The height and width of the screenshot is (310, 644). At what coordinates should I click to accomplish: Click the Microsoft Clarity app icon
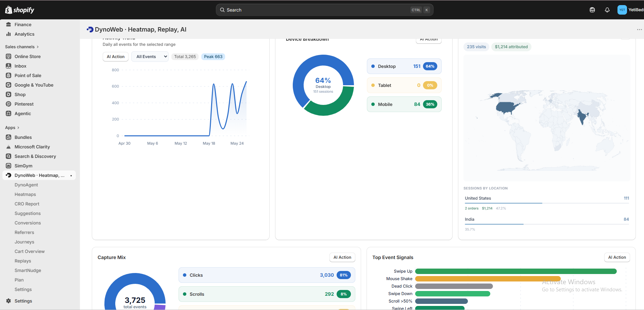click(x=9, y=147)
